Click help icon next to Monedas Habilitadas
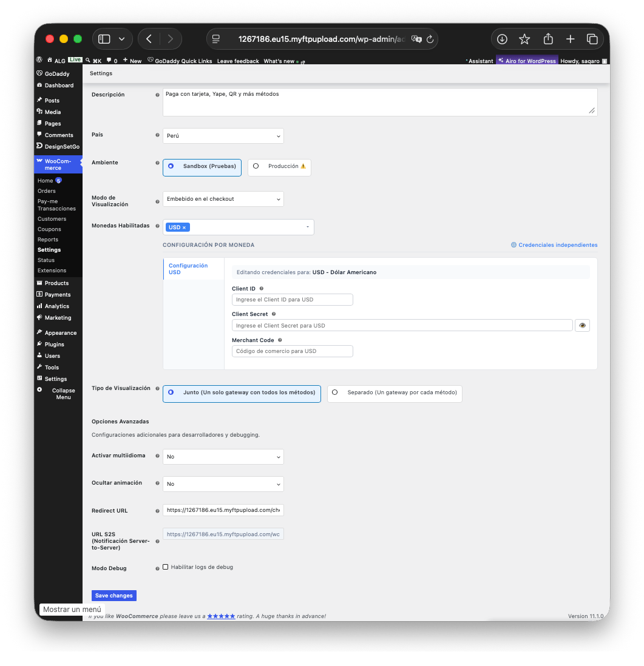Screen dimensions: 644x666 tap(157, 226)
